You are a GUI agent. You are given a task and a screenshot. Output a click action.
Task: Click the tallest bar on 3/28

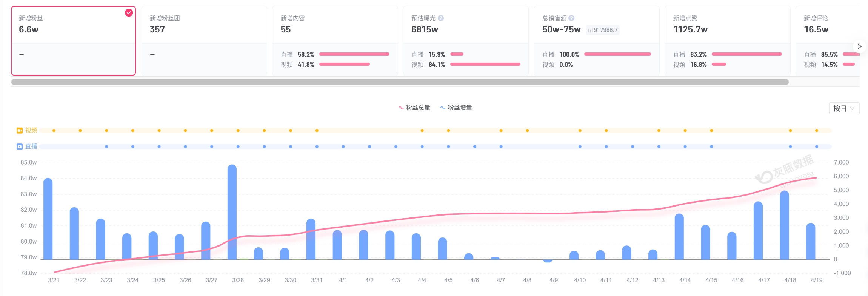(x=232, y=211)
